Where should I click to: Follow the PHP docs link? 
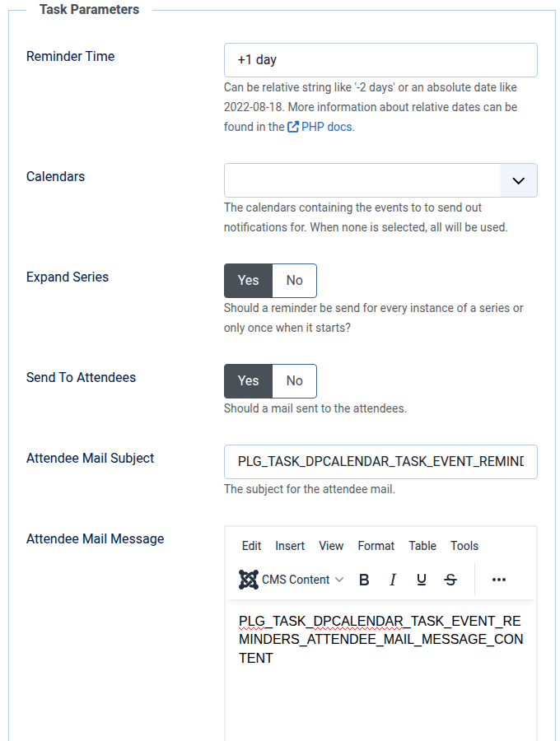point(326,128)
